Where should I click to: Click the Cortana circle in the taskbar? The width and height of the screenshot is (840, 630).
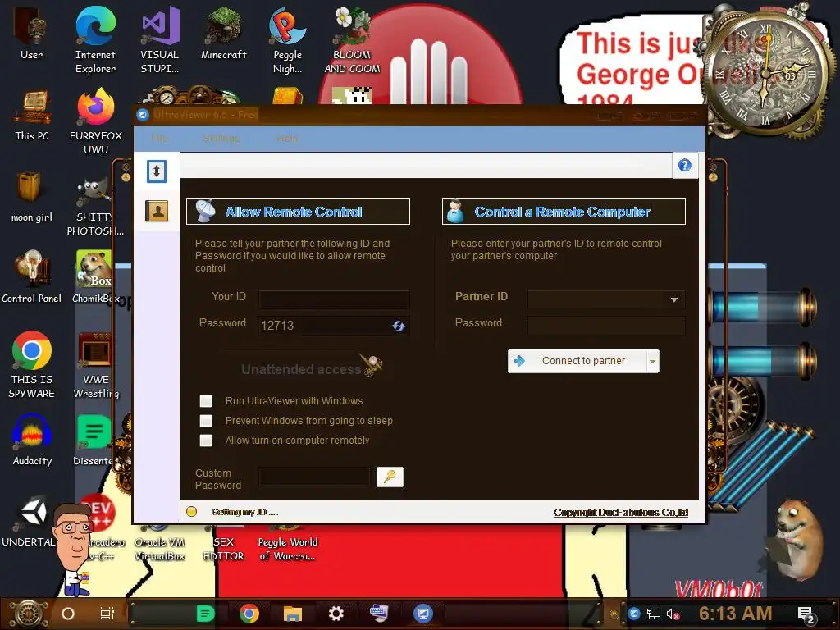[68, 614]
